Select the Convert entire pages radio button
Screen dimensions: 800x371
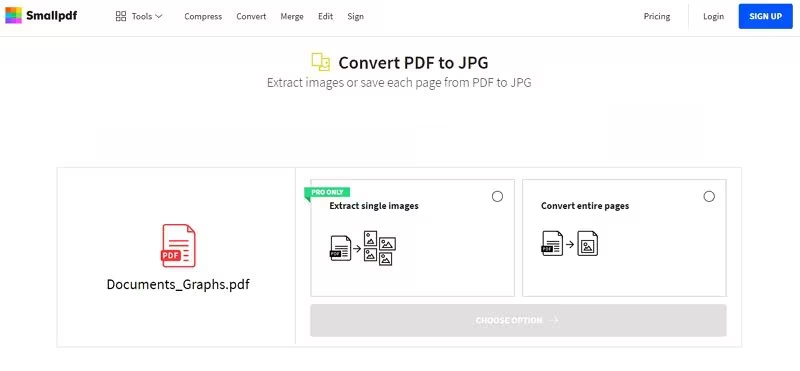click(709, 196)
